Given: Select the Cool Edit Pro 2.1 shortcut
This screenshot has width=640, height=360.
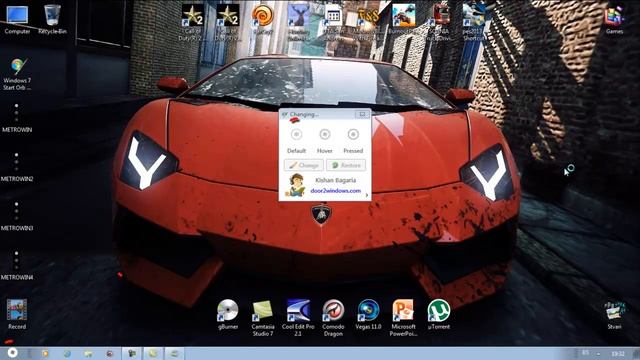Looking at the screenshot, I should coord(298,318).
